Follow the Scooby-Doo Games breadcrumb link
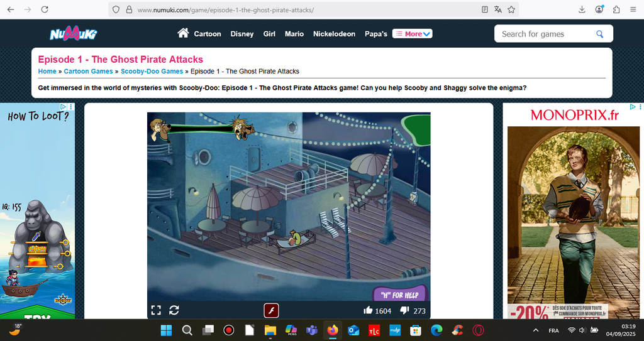 pyautogui.click(x=152, y=72)
